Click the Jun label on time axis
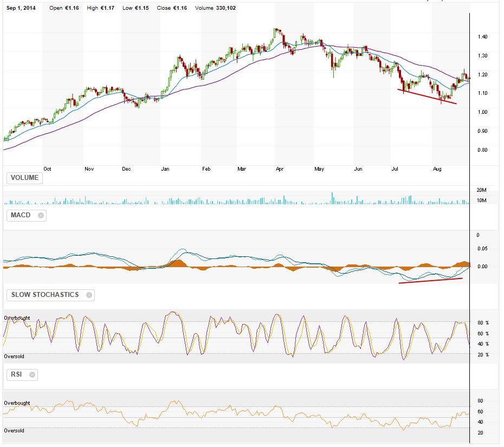Image resolution: width=504 pixels, height=447 pixels. point(358,169)
